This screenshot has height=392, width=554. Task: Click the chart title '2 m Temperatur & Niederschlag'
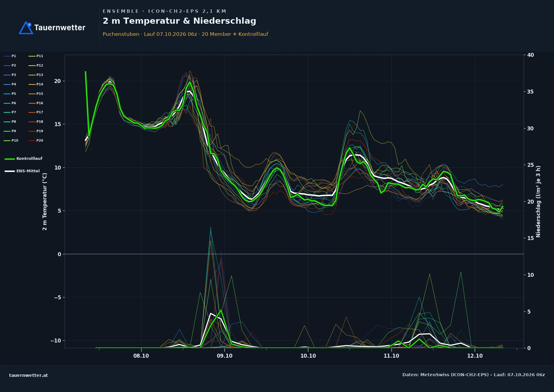click(180, 21)
